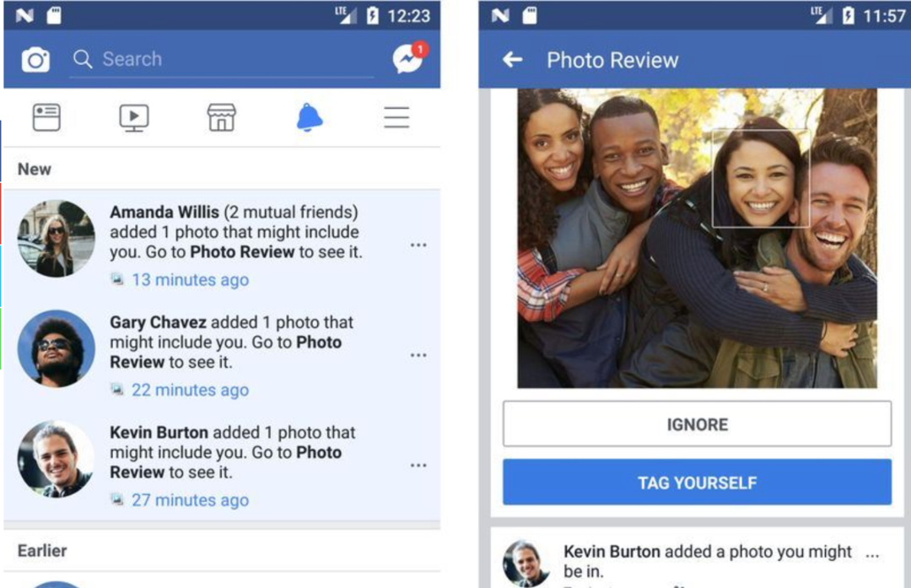Click photo icon beside 13 minutes ago
This screenshot has height=588, width=911.
click(x=116, y=279)
